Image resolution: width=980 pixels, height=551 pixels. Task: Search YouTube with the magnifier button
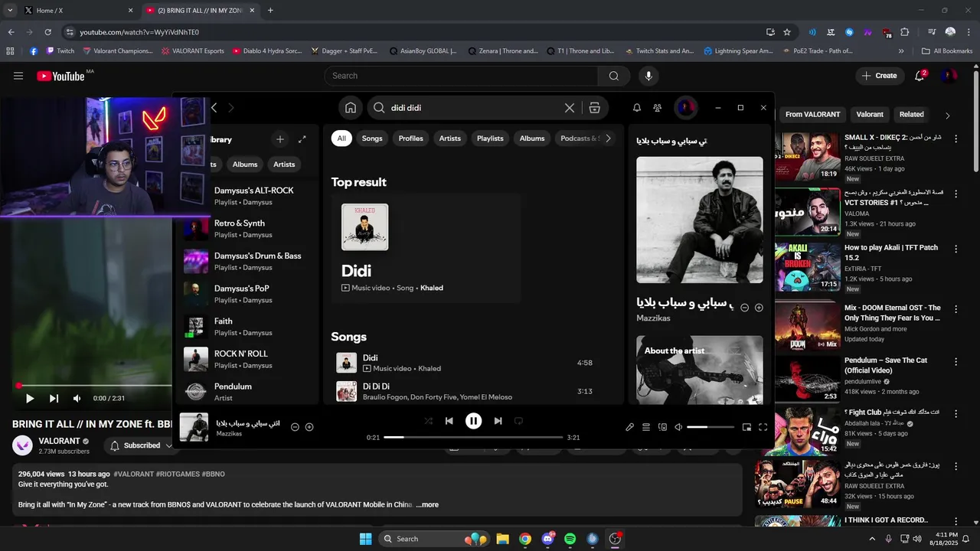(x=614, y=76)
